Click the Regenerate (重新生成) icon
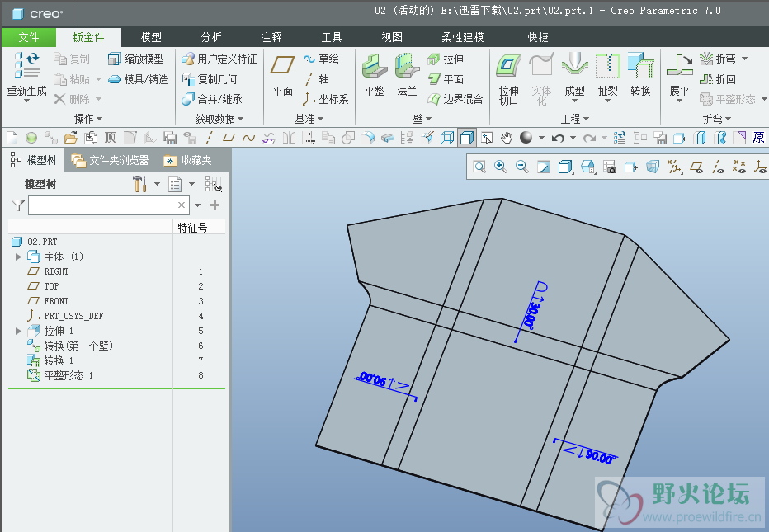This screenshot has height=532, width=769. coord(26,66)
